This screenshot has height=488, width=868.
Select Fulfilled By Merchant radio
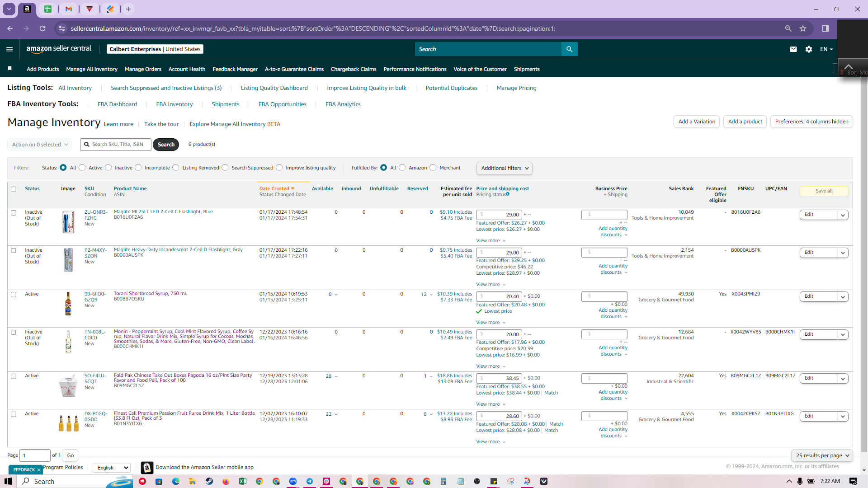click(433, 168)
